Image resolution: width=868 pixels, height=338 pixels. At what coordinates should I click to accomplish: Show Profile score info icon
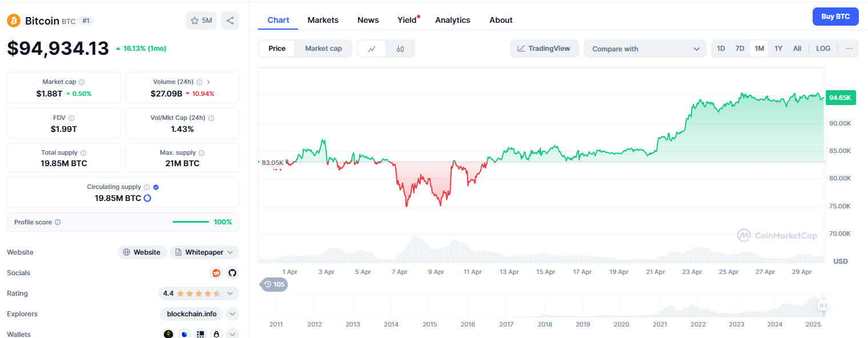(58, 222)
